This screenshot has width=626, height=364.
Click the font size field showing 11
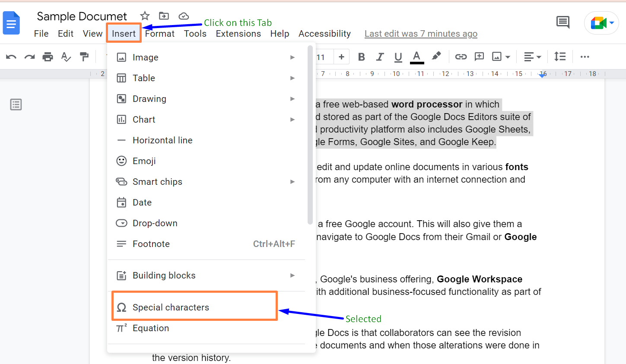pos(323,57)
